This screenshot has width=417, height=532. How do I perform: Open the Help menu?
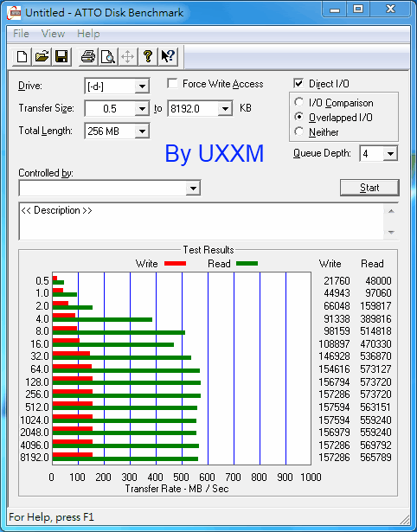point(88,34)
